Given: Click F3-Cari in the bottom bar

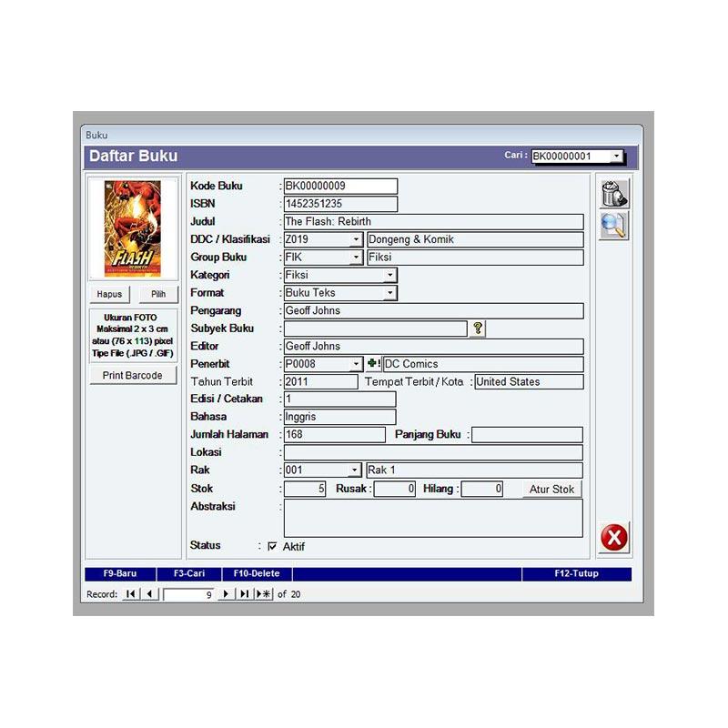Looking at the screenshot, I should point(189,574).
